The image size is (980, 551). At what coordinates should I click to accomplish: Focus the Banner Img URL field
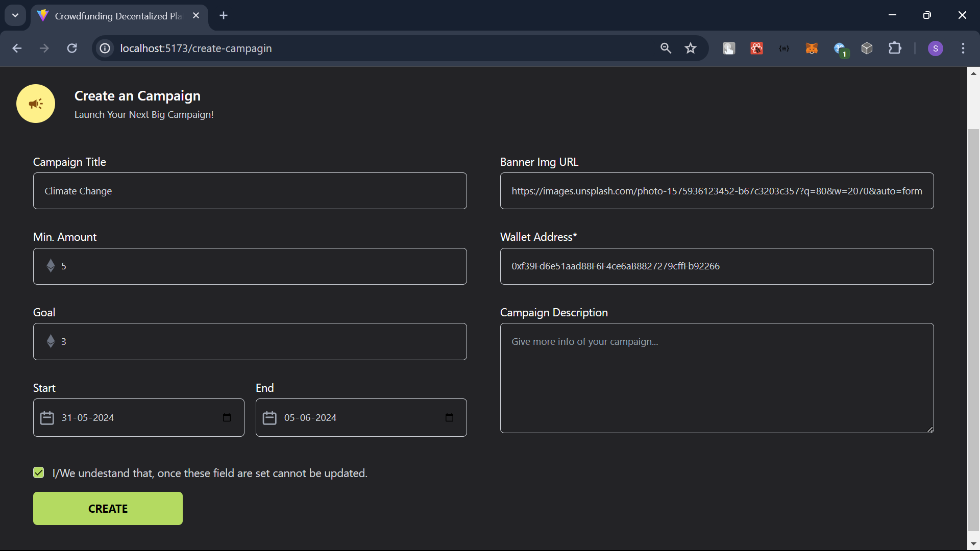tap(717, 191)
